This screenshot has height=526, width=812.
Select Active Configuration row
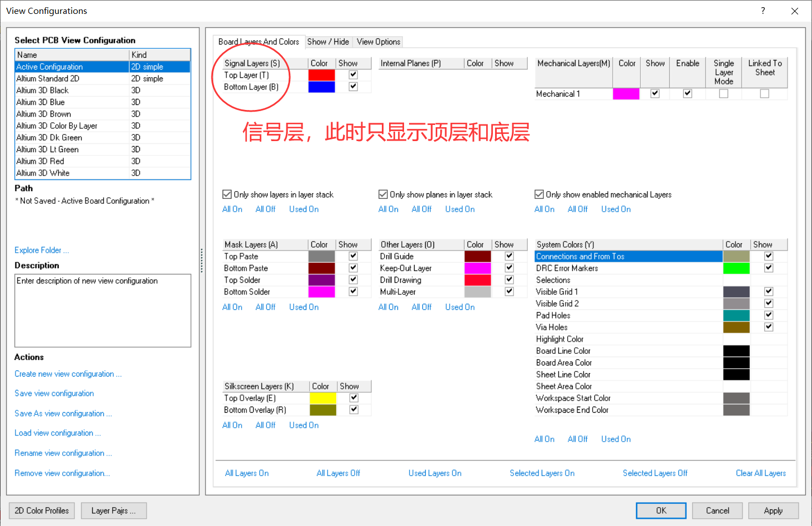(103, 67)
